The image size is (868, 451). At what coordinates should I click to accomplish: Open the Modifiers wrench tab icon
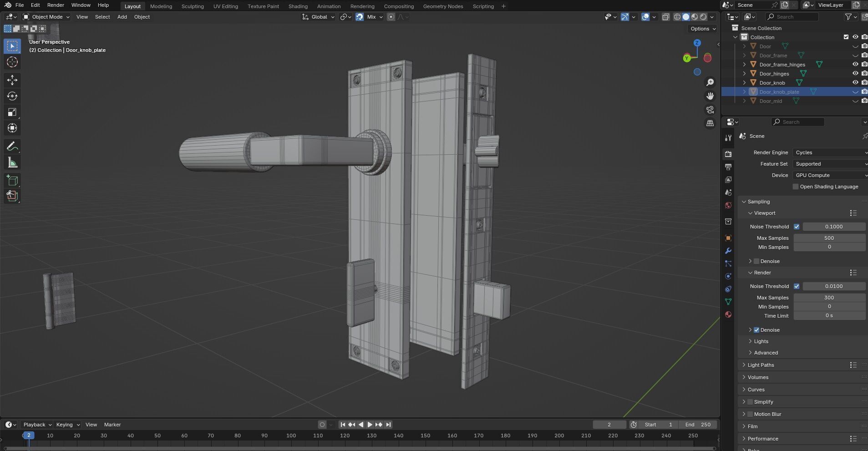[x=728, y=251]
